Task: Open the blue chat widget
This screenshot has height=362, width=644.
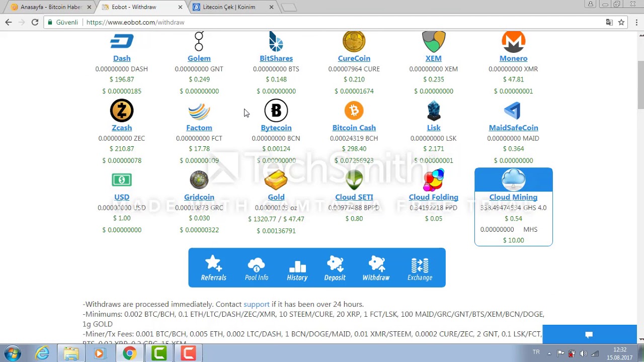Action: [x=589, y=334]
